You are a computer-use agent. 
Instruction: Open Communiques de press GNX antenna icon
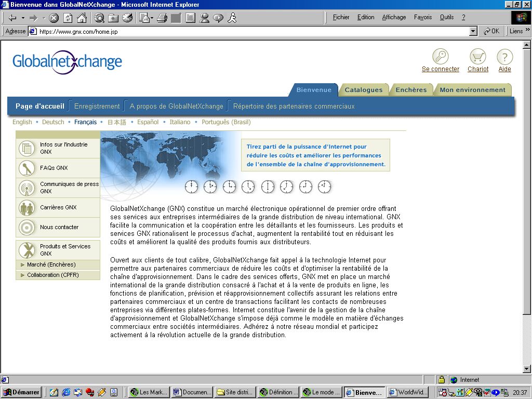[x=27, y=188]
